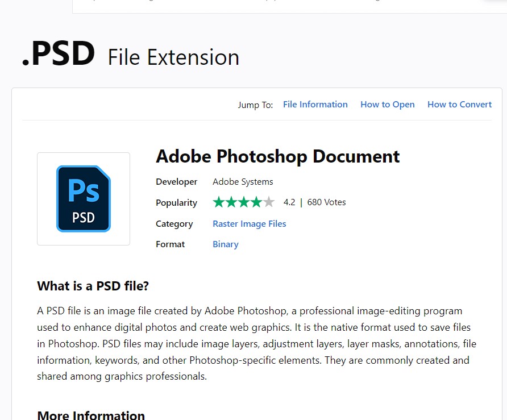
Task: Click the What is a PSD file? heading
Action: point(93,286)
